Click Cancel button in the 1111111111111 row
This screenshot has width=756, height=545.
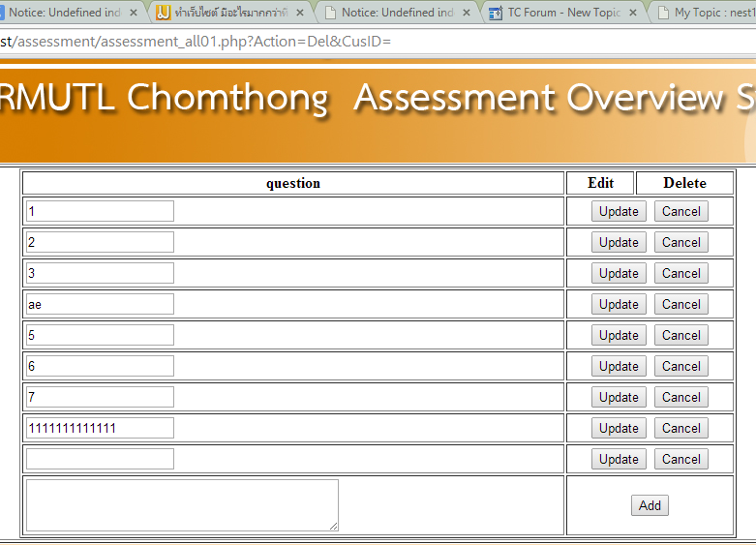pyautogui.click(x=680, y=428)
